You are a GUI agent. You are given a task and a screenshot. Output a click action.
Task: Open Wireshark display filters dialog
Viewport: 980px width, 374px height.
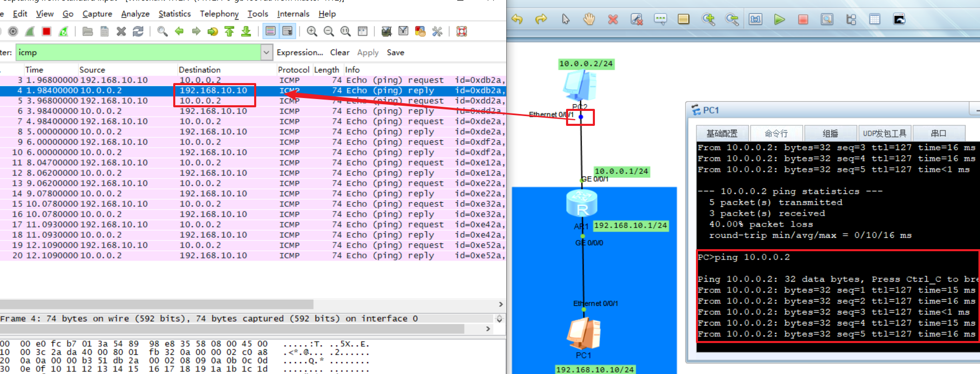tap(404, 31)
